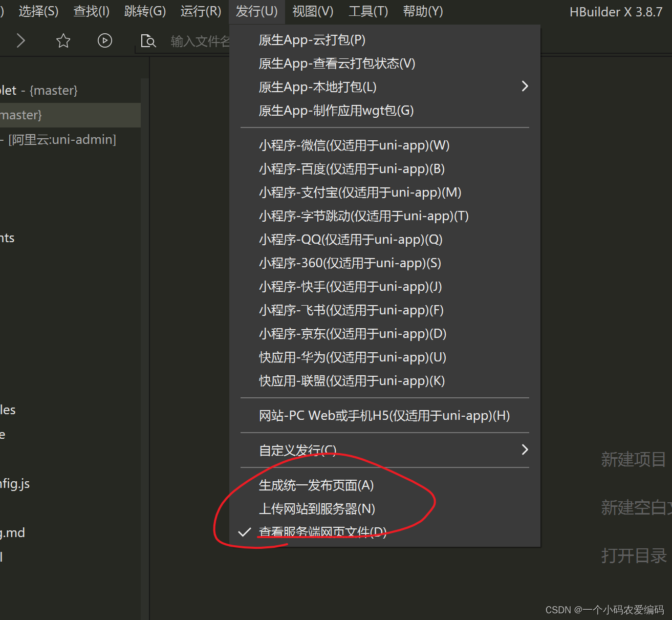Click the forward navigation arrow icon
The height and width of the screenshot is (620, 672).
click(x=20, y=40)
